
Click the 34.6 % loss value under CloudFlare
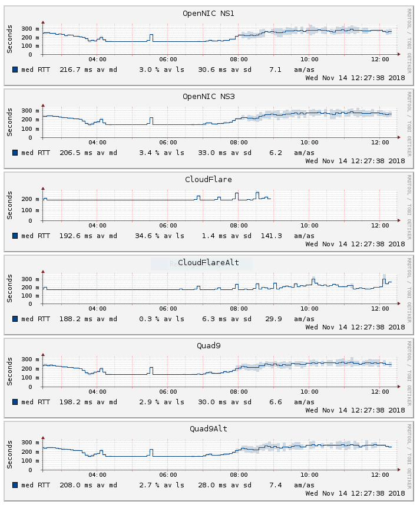pos(151,236)
